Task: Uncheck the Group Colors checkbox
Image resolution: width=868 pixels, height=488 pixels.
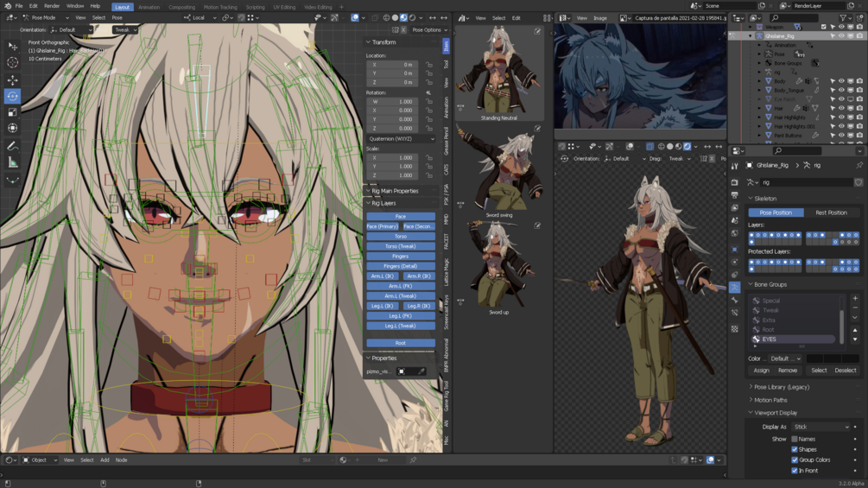Action: coord(795,459)
